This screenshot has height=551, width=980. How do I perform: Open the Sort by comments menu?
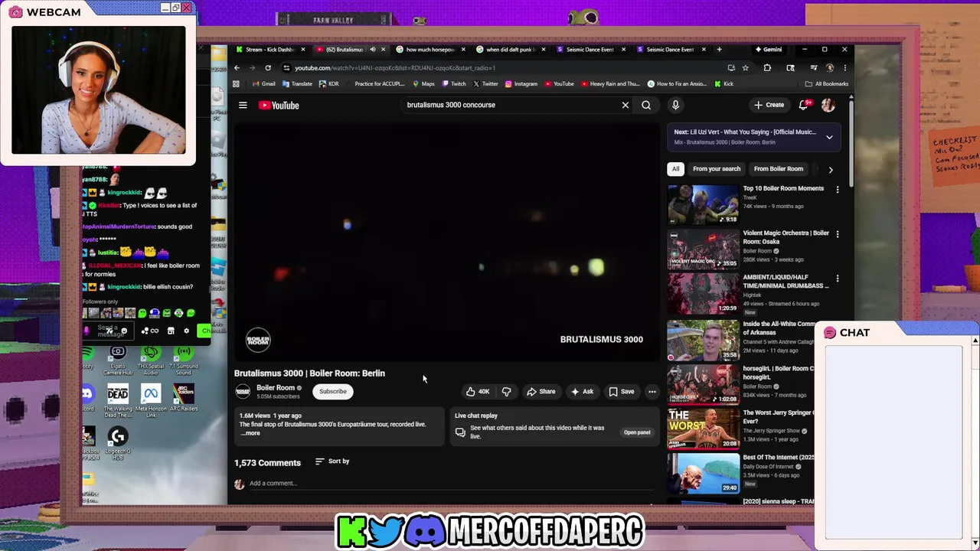tap(332, 461)
